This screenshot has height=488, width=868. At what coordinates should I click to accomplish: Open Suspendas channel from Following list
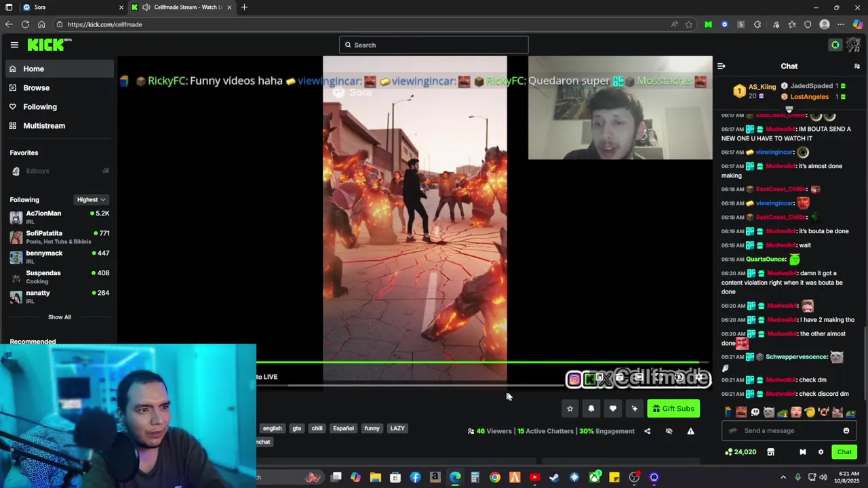pos(59,277)
